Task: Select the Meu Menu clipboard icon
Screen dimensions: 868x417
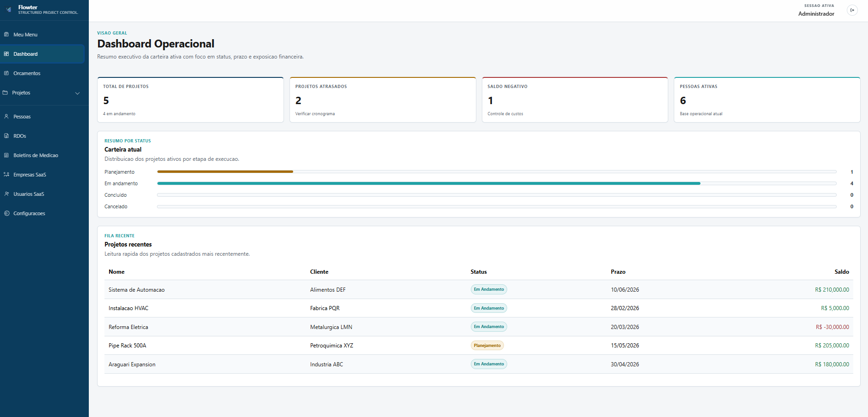Action: point(6,34)
